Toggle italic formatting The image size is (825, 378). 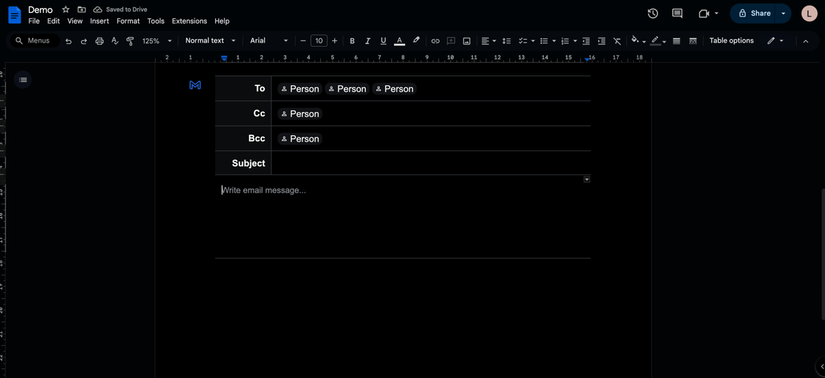click(x=368, y=41)
